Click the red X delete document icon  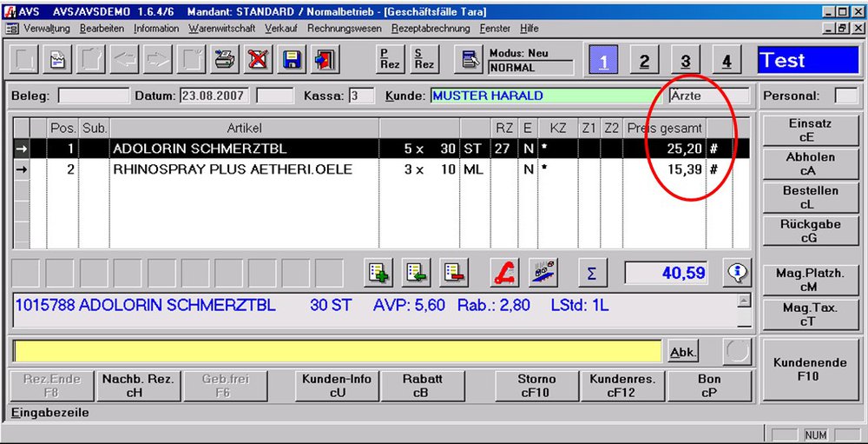point(258,60)
